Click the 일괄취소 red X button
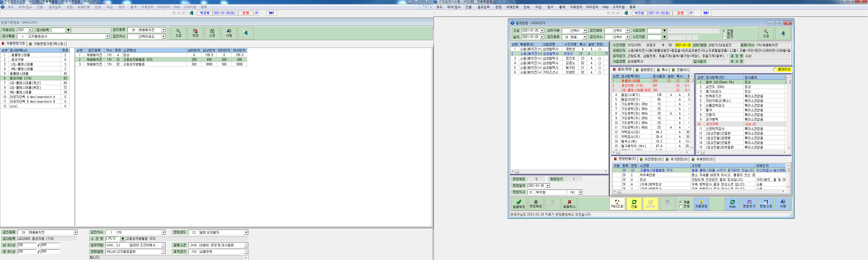Viewport: 868px width, 260px height. coord(569,204)
